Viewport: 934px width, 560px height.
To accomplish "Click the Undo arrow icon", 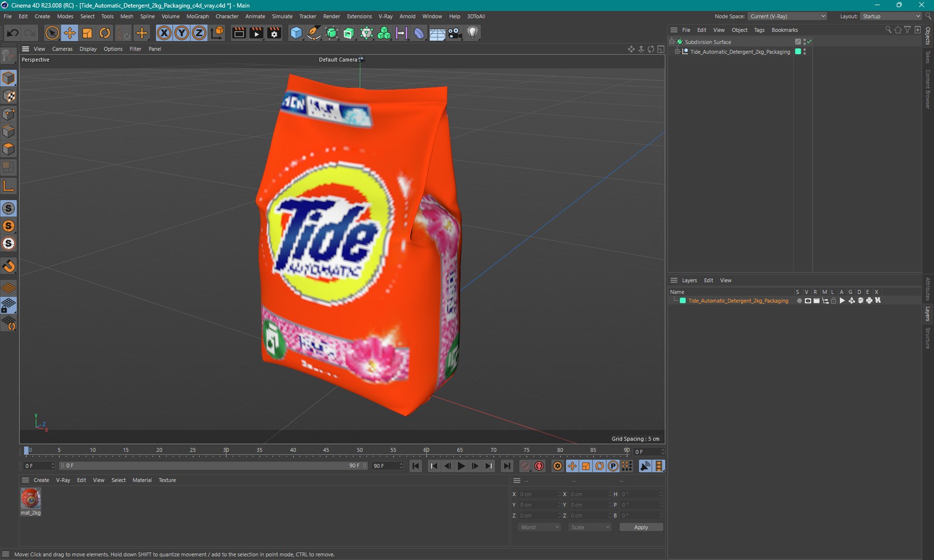I will pyautogui.click(x=12, y=33).
